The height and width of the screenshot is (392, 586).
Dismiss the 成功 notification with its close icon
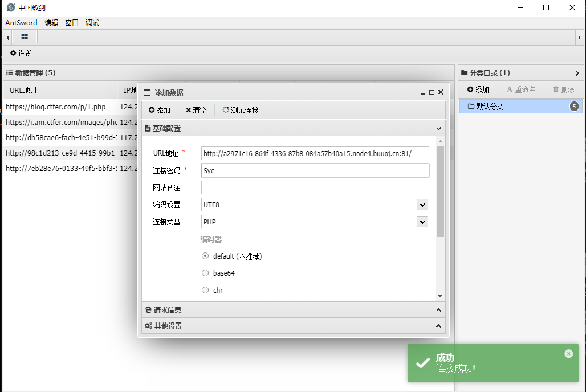click(x=569, y=353)
